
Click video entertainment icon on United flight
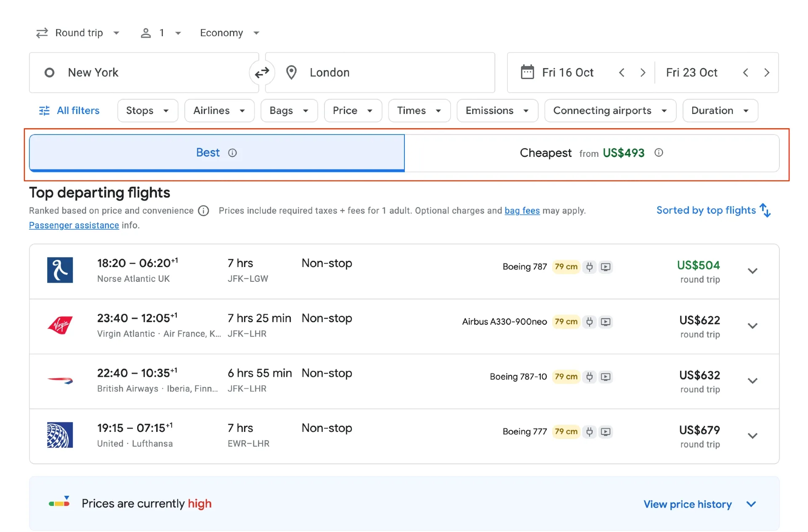tap(606, 432)
